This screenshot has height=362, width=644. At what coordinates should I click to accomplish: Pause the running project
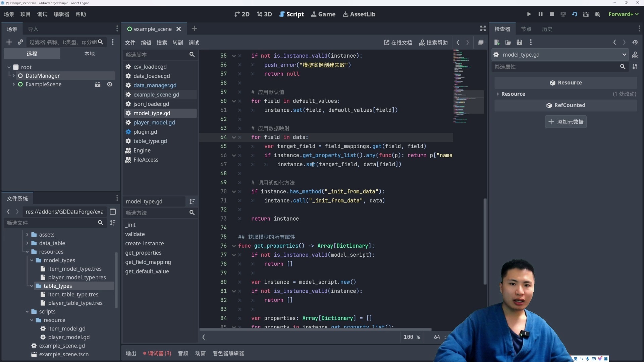540,14
